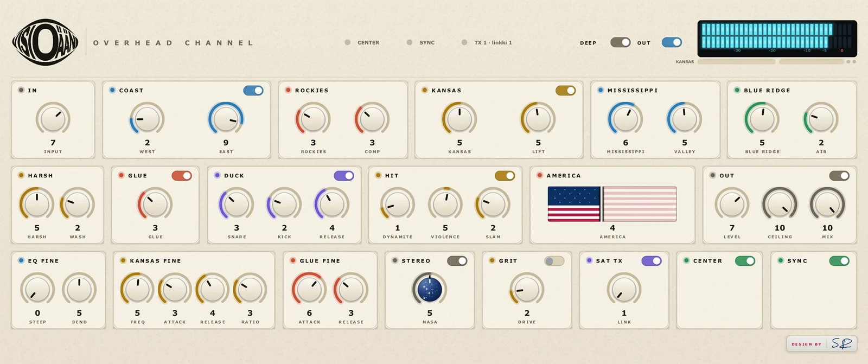
Task: Select the KICK knob in Duck
Action: [284, 204]
